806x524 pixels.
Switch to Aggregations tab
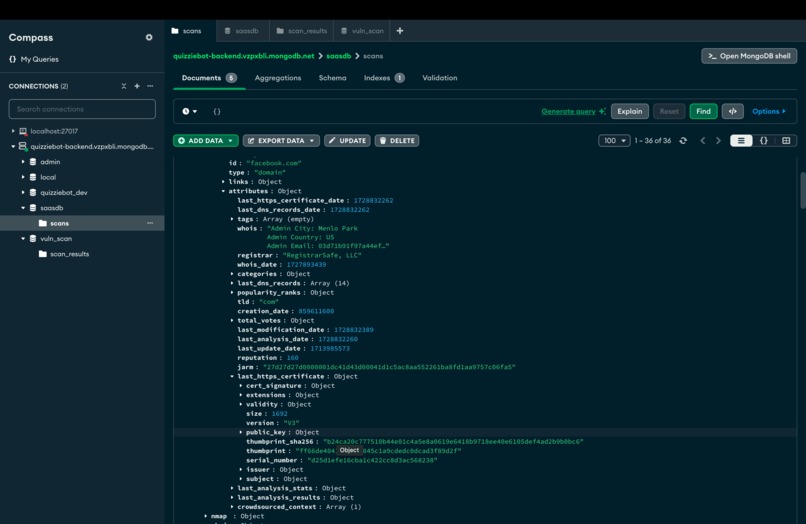point(278,78)
